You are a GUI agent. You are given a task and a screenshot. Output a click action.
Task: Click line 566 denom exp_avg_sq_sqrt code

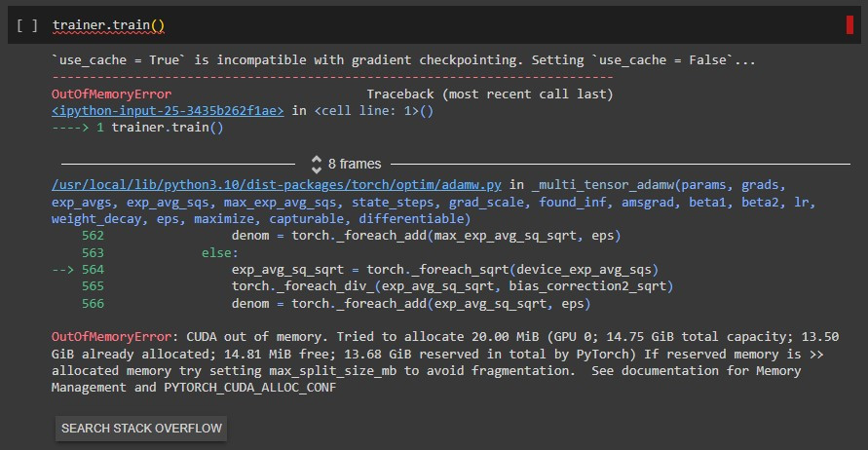tap(411, 304)
